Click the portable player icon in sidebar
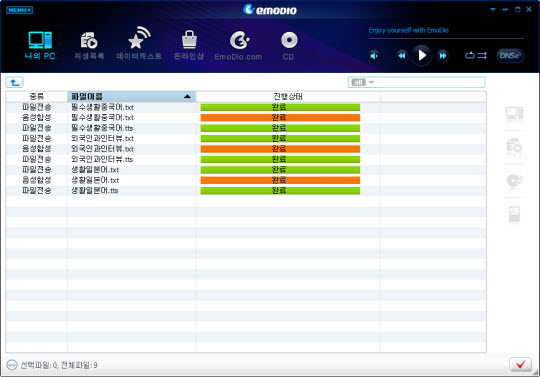 [x=514, y=214]
